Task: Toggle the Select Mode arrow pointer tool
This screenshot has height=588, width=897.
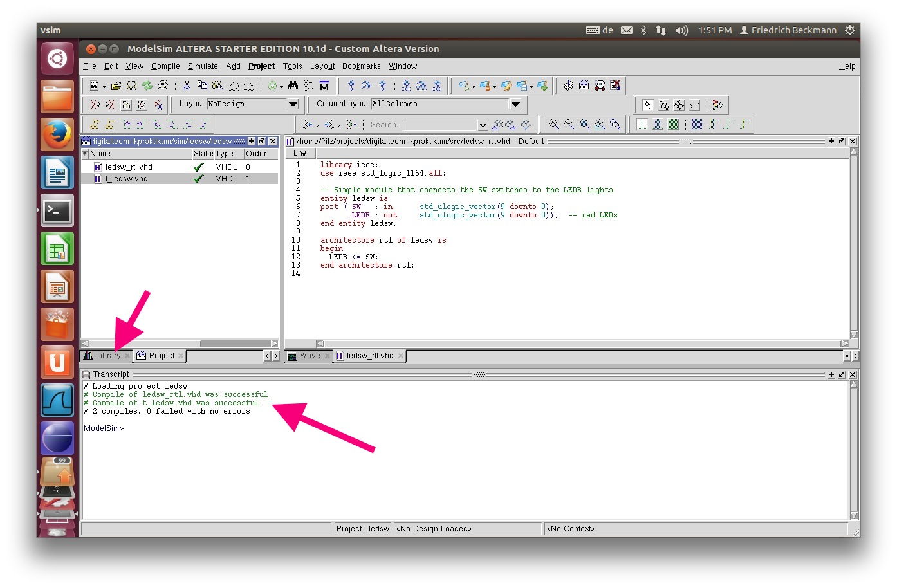Action: [x=648, y=105]
